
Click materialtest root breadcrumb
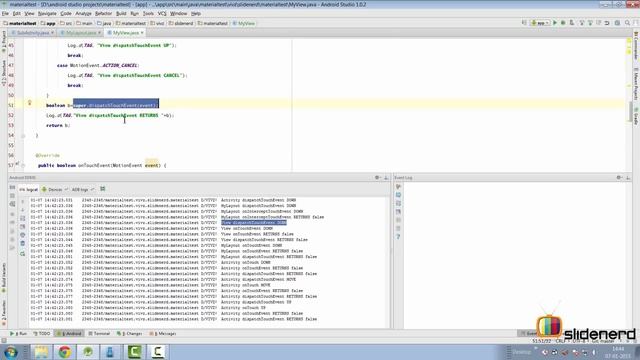coord(20,23)
